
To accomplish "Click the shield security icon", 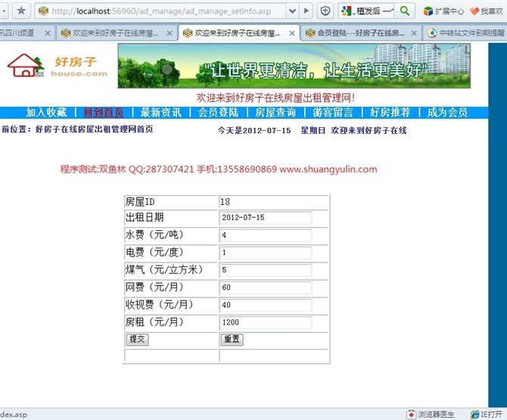I will [325, 11].
